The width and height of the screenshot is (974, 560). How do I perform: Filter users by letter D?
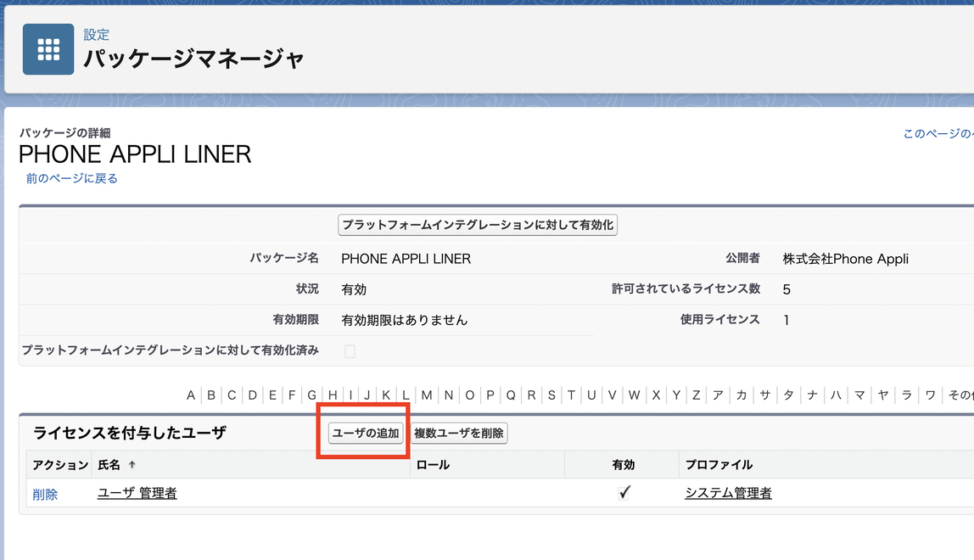click(252, 395)
